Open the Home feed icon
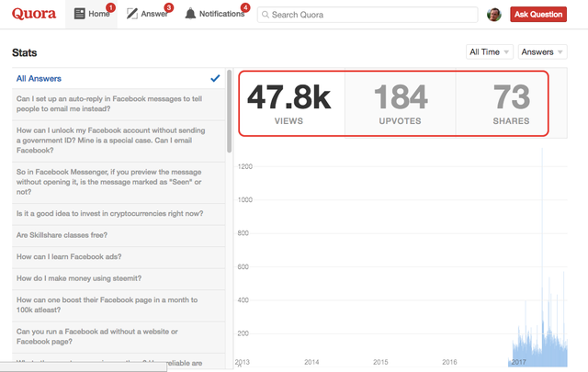The height and width of the screenshot is (372, 588). click(80, 14)
